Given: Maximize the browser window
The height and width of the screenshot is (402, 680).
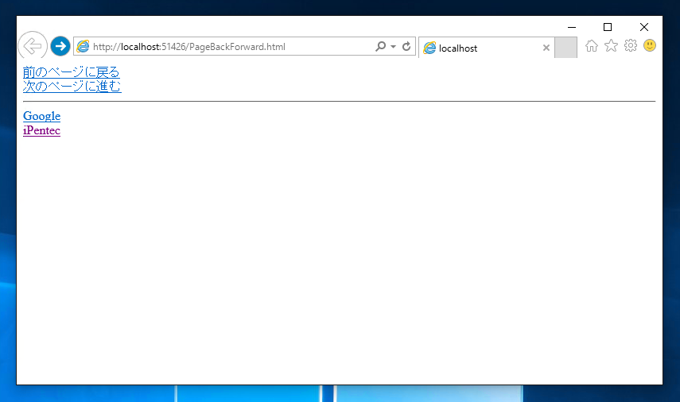Looking at the screenshot, I should tap(608, 27).
